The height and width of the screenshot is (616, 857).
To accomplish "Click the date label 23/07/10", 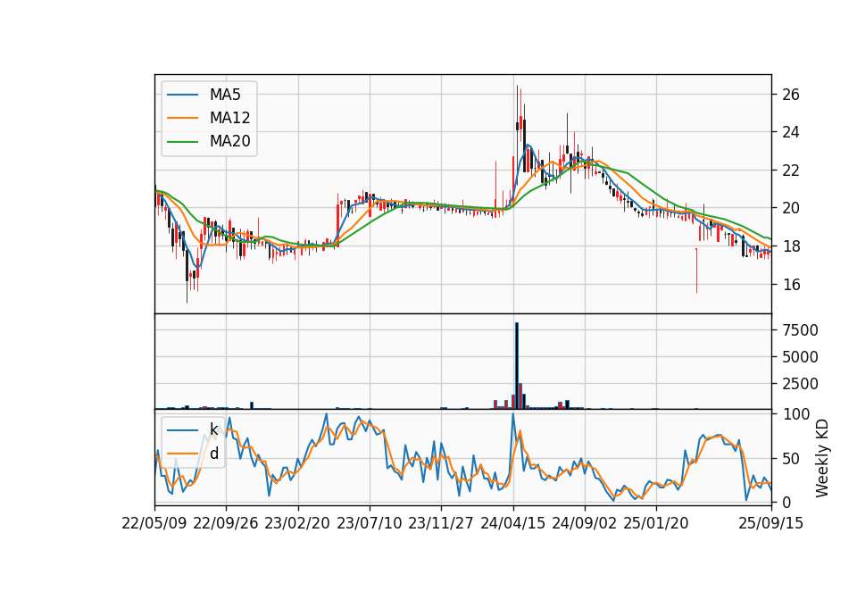I will pyautogui.click(x=369, y=523).
